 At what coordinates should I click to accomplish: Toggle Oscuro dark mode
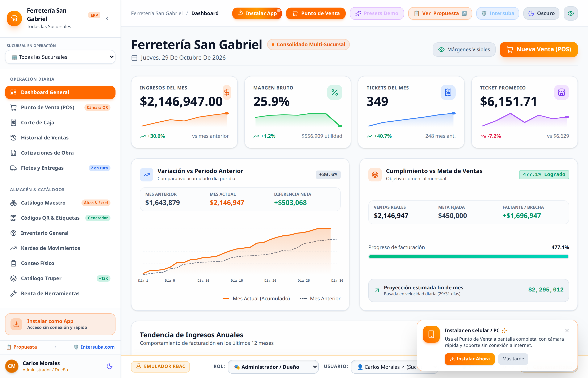click(x=541, y=13)
